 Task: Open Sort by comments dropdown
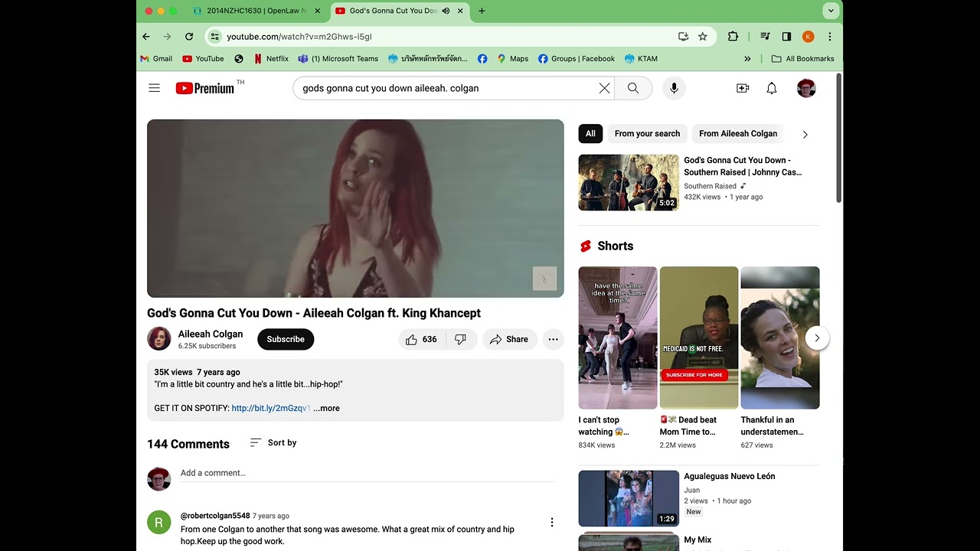pyautogui.click(x=273, y=442)
